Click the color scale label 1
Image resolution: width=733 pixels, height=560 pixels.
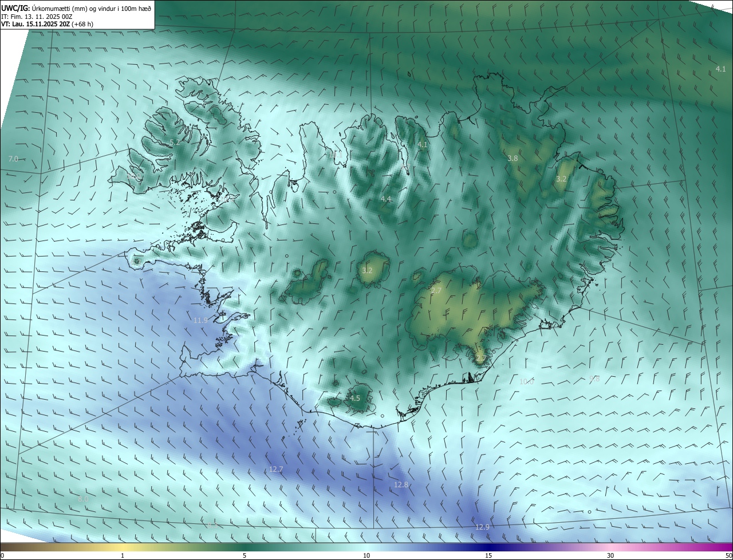tap(123, 555)
